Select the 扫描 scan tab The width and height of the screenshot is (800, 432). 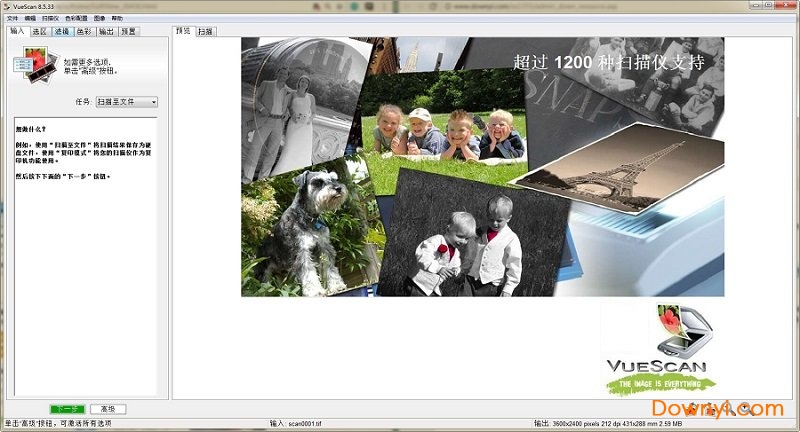204,31
